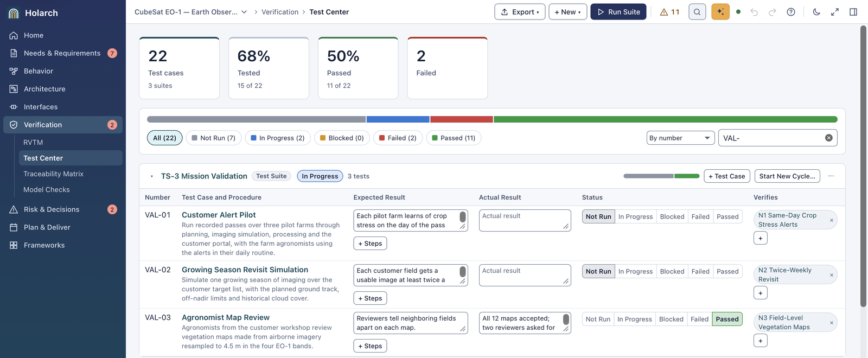
Task: Click the redo arrow in top bar
Action: coord(773,12)
